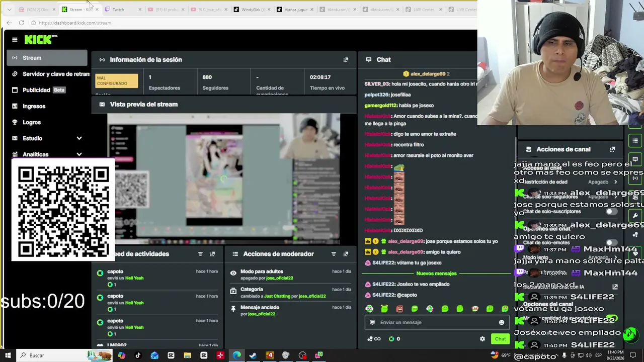The width and height of the screenshot is (644, 362).
Task: Open the emoji picker in chat input
Action: (x=501, y=322)
